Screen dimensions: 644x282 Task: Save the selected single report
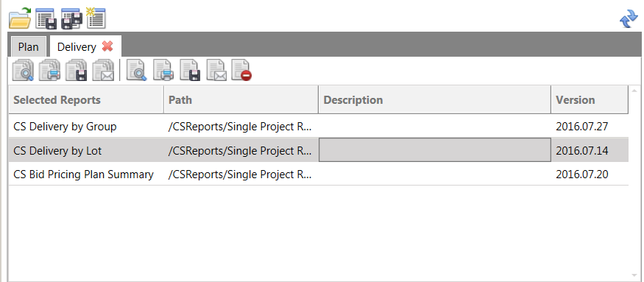point(190,70)
